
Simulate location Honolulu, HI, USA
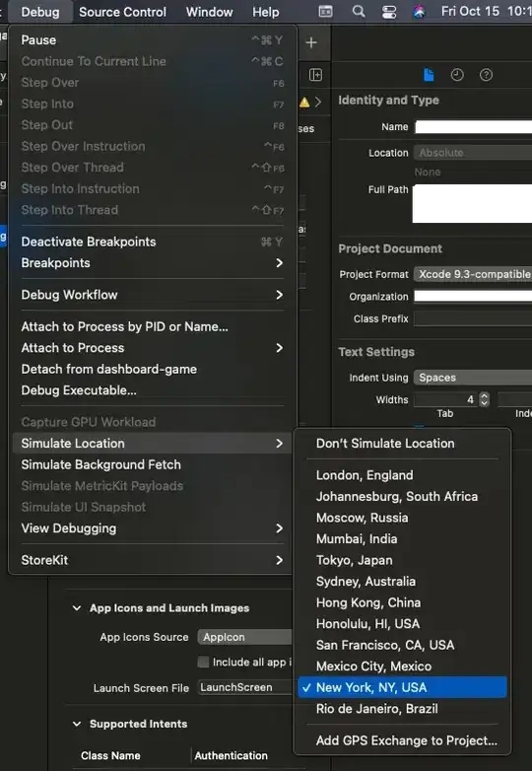402,623
